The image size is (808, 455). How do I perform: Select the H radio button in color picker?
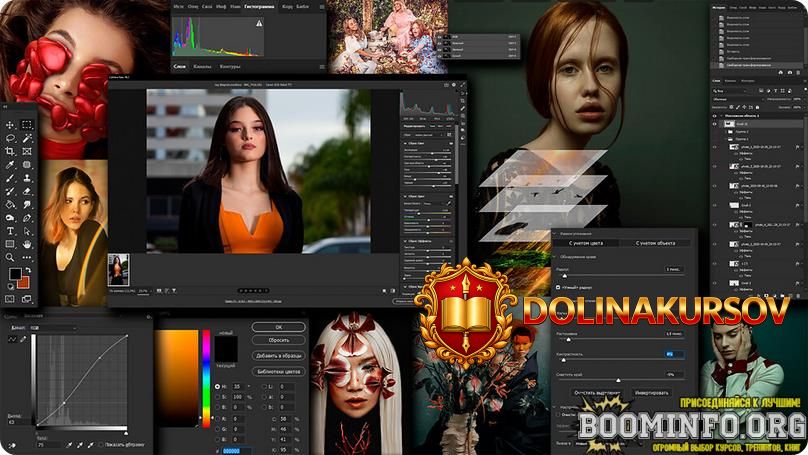(x=217, y=386)
